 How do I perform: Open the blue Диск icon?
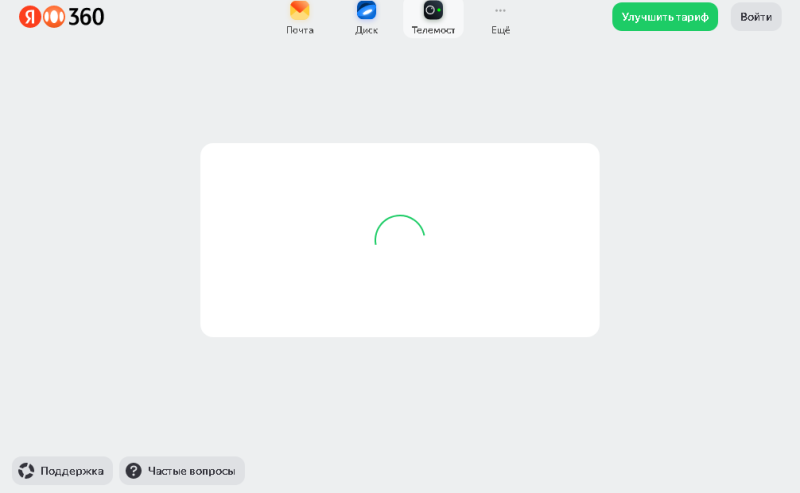click(367, 10)
